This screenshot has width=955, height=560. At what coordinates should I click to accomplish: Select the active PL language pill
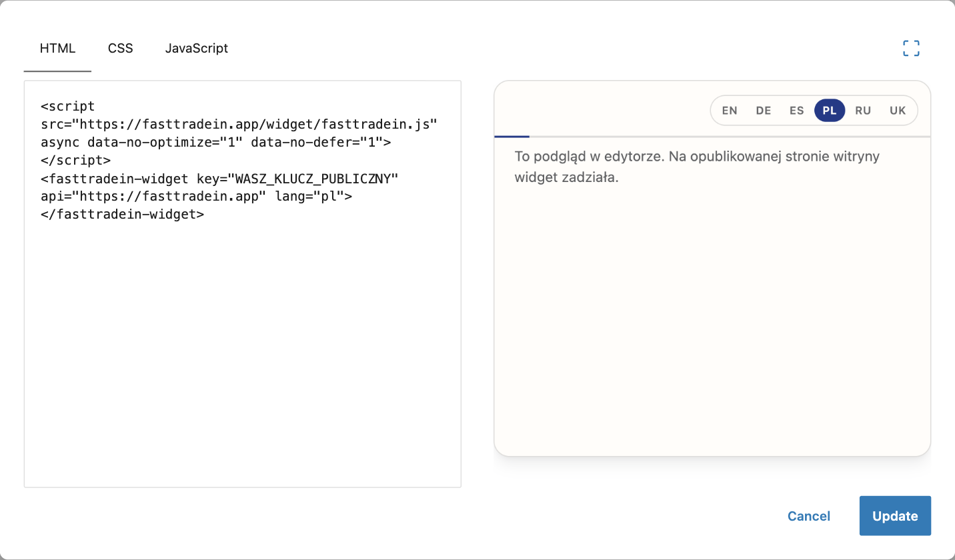tap(830, 111)
